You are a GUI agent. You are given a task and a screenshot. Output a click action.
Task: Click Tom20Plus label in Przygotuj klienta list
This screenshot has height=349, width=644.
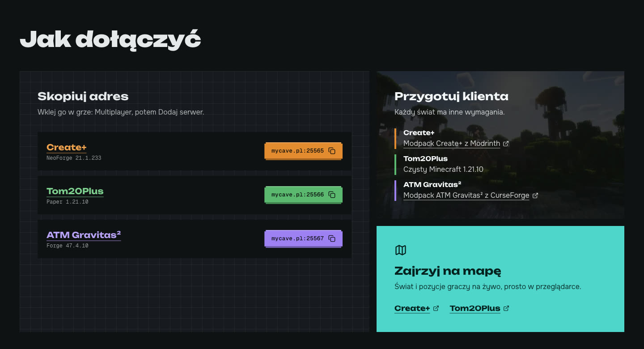coord(425,158)
